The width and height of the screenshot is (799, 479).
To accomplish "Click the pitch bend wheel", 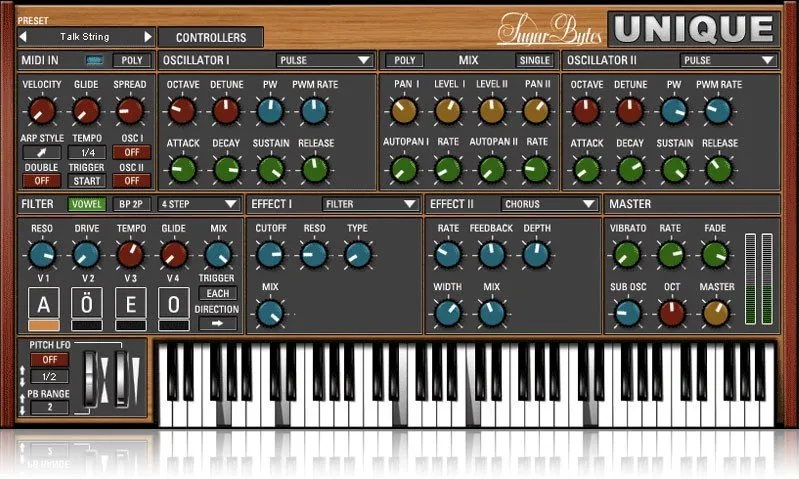I will click(91, 378).
